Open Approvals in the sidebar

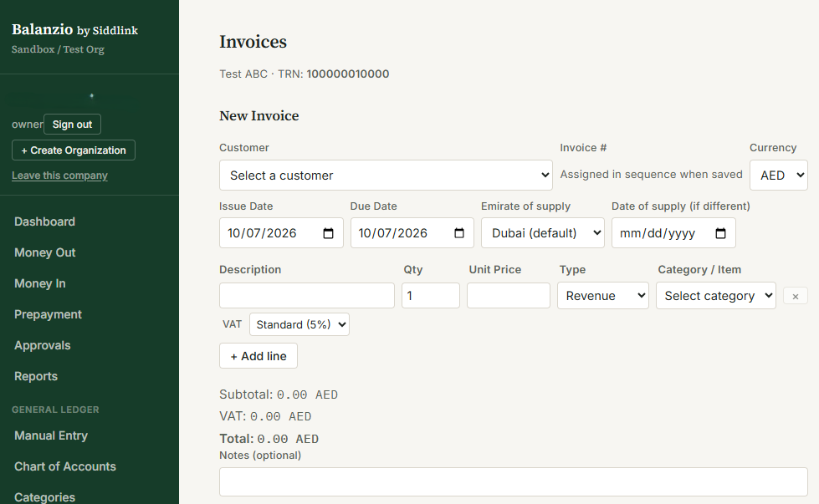point(43,345)
